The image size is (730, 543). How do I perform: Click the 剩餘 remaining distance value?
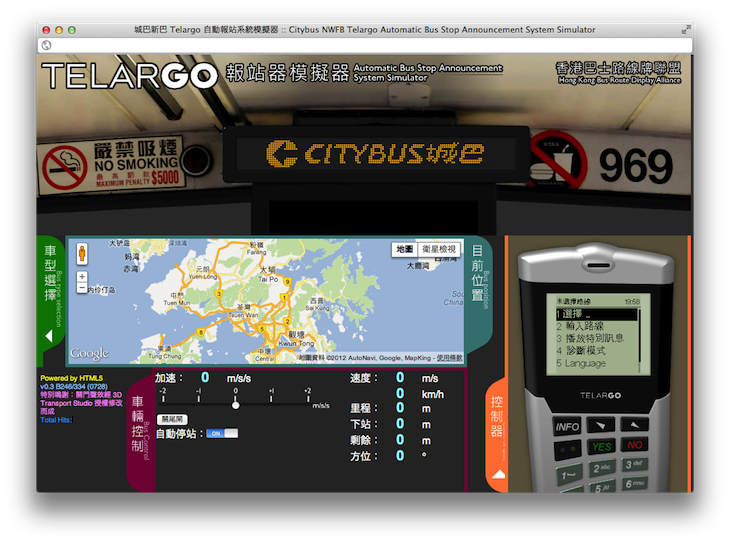(x=400, y=440)
